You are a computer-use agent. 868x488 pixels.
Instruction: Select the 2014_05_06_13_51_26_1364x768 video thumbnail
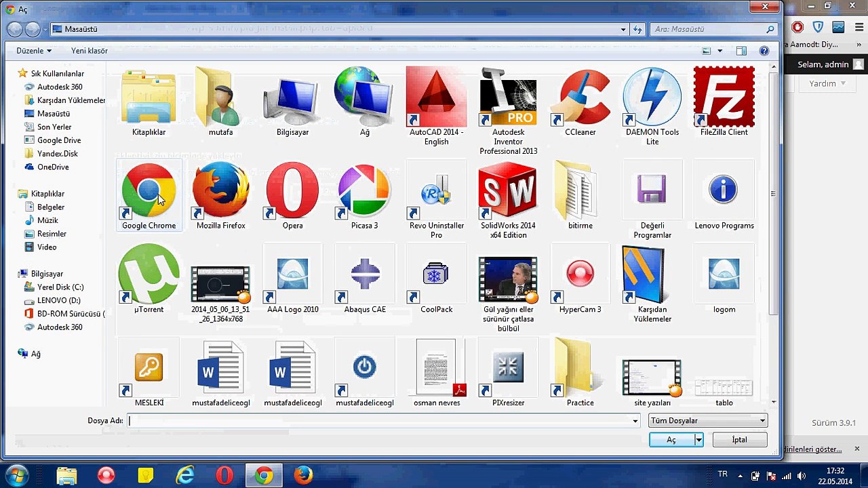click(220, 284)
